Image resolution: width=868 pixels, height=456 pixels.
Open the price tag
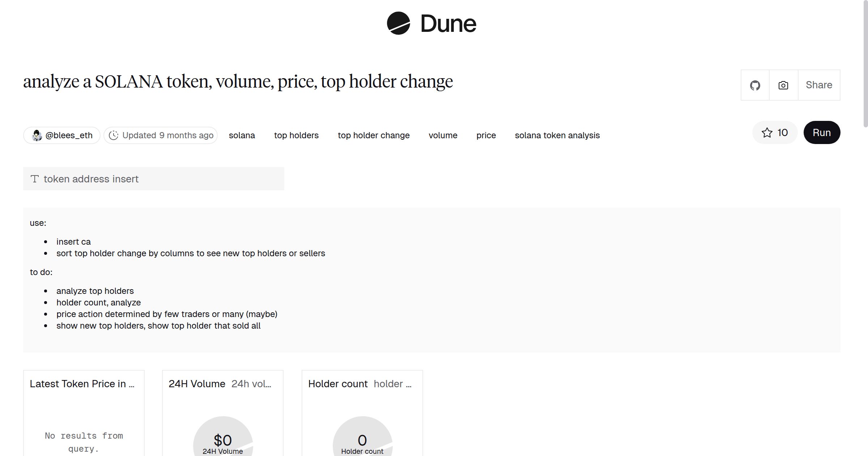coord(486,135)
